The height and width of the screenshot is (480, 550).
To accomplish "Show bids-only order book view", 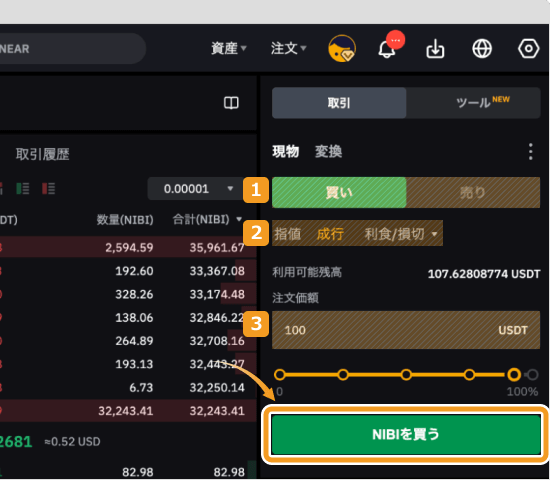I will [x=23, y=188].
